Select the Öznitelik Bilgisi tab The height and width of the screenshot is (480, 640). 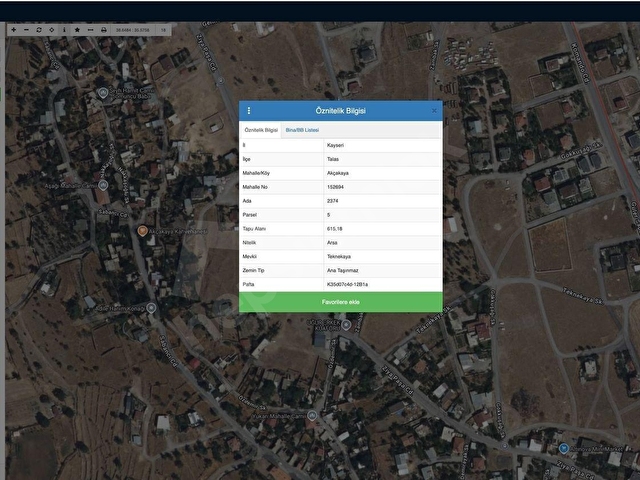[261, 130]
